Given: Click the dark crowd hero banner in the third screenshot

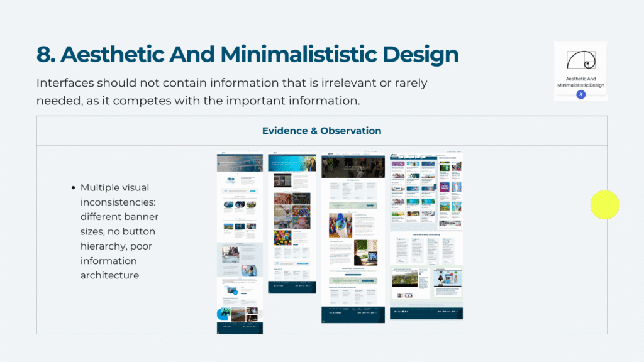Looking at the screenshot, I should (352, 167).
